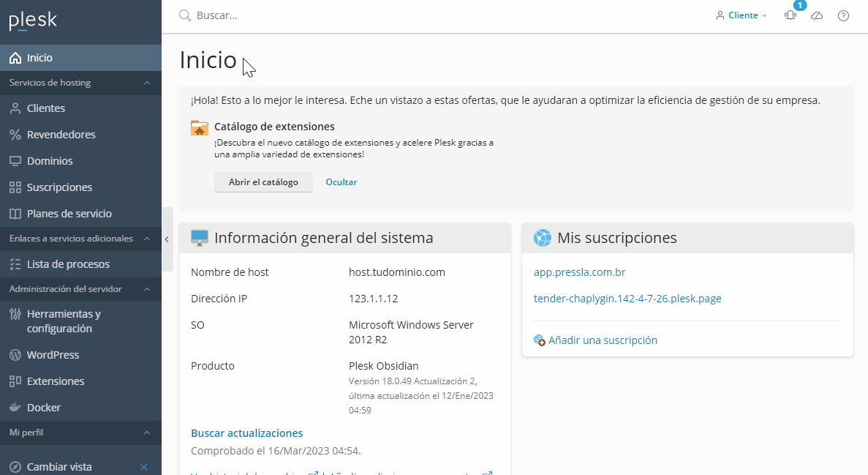Open Planes de servicio menu item
The height and width of the screenshot is (475, 868).
click(81, 214)
